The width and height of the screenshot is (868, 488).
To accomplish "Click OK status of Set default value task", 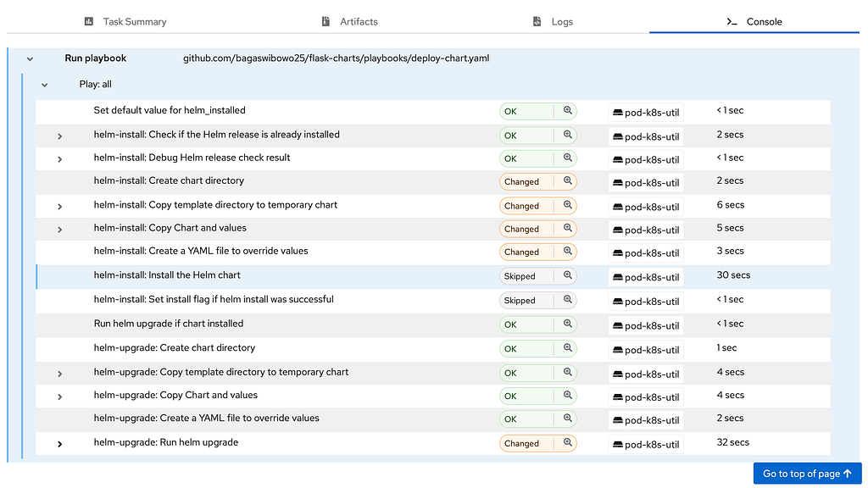I will 526,111.
